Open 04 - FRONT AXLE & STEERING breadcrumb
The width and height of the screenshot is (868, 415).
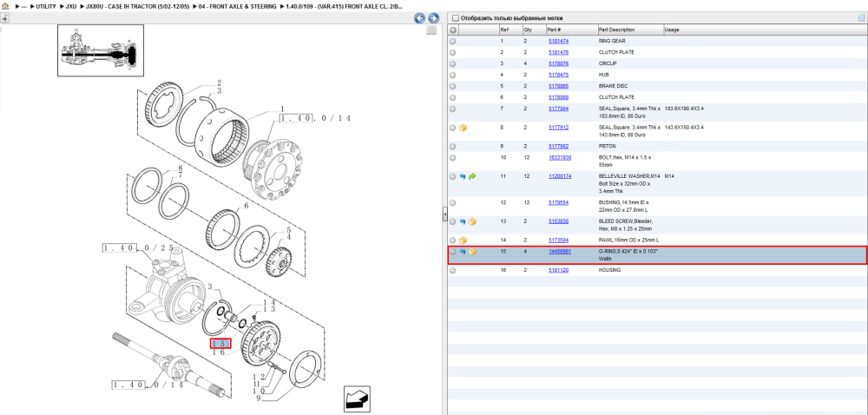pos(238,6)
